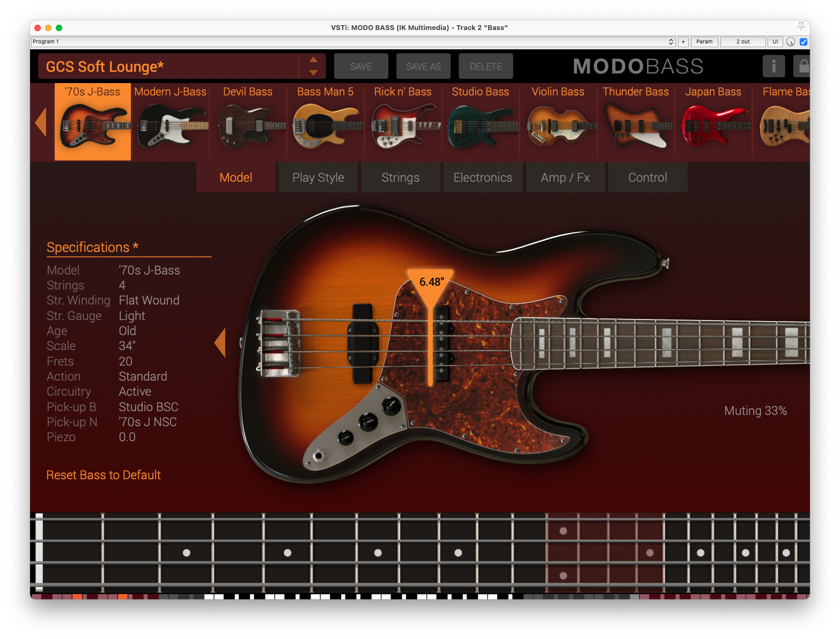Click the Active circuitry value
840x639 pixels.
(x=135, y=391)
